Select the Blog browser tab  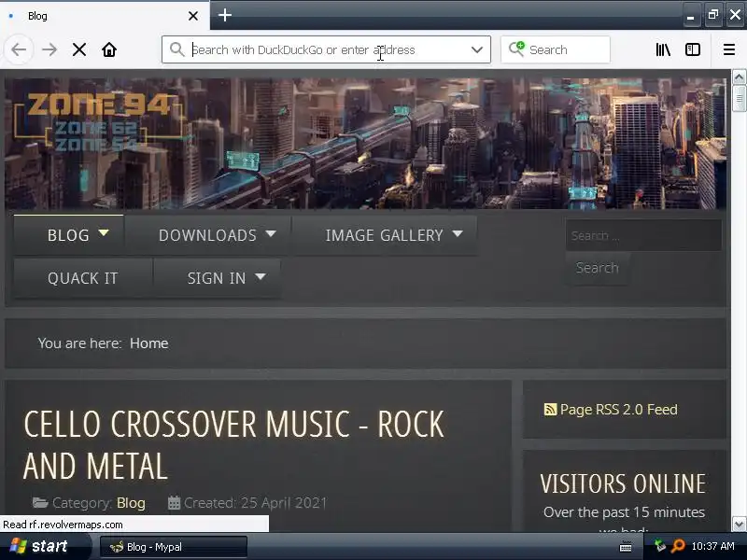coord(105,16)
